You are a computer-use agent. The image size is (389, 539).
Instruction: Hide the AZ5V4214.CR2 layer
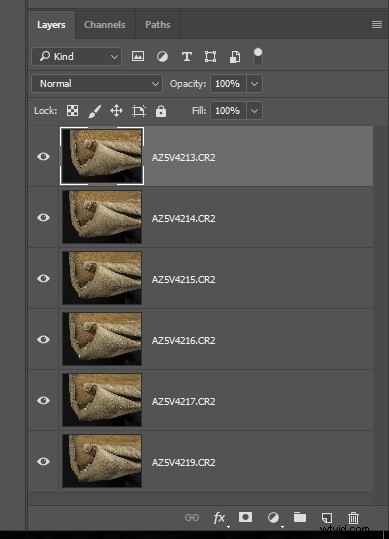pyautogui.click(x=43, y=218)
